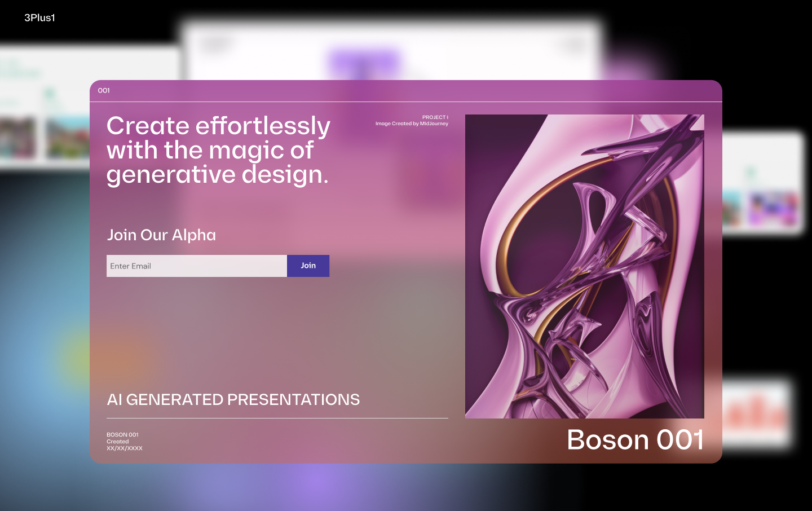
Task: Click the headline 'Create effortlessly with the magic'
Action: 218,150
